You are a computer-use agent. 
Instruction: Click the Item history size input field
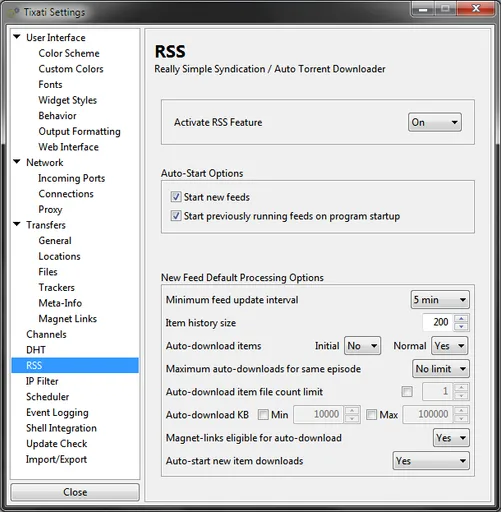[x=437, y=322]
